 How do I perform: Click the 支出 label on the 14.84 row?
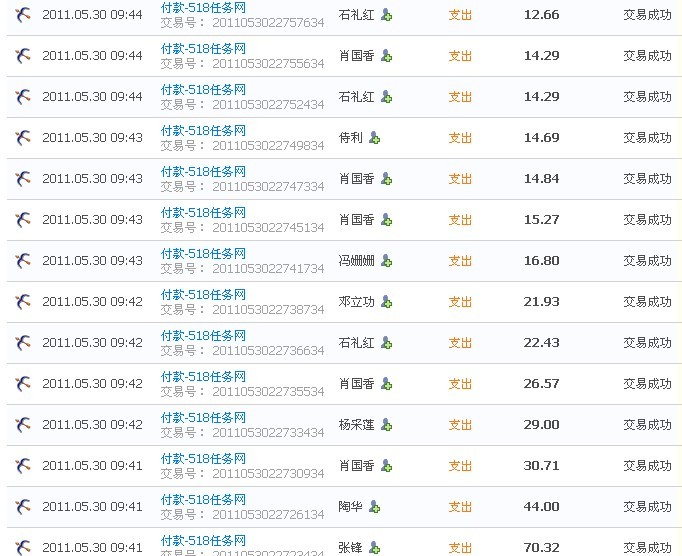460,179
